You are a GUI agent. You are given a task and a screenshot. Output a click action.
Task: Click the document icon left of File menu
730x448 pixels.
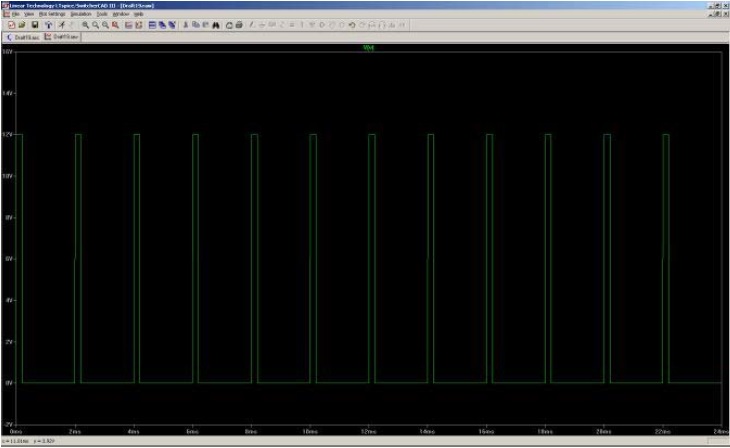click(x=6, y=14)
